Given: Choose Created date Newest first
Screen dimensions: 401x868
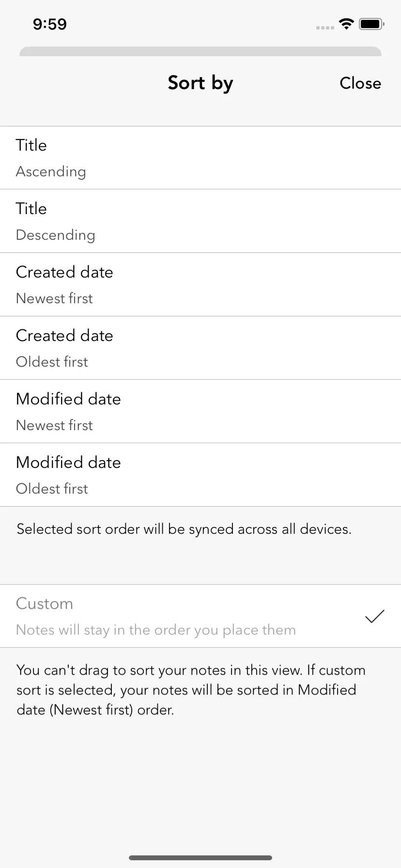Looking at the screenshot, I should click(200, 285).
